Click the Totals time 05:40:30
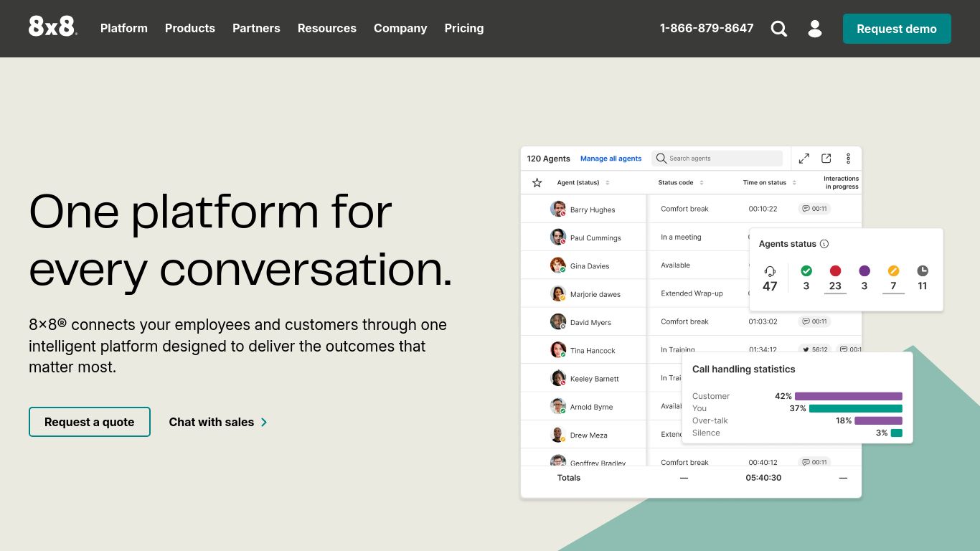The image size is (980, 551). tap(763, 477)
